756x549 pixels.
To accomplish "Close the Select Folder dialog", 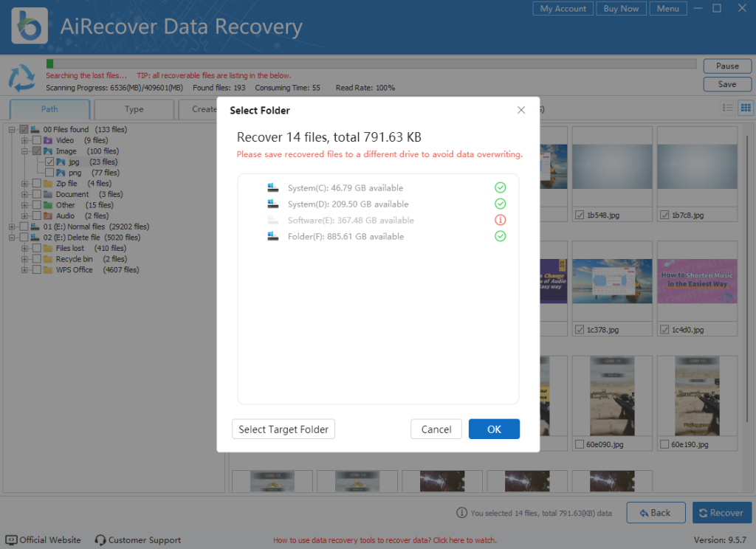I will 521,110.
